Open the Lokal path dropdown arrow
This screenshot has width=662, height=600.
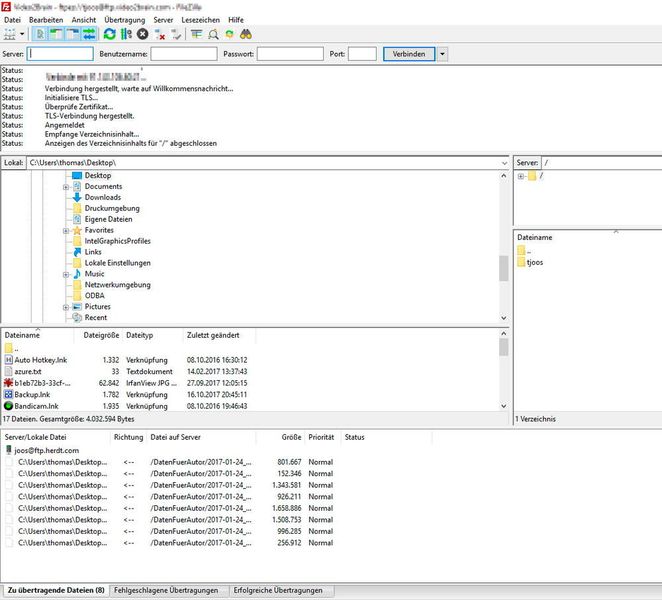click(504, 163)
